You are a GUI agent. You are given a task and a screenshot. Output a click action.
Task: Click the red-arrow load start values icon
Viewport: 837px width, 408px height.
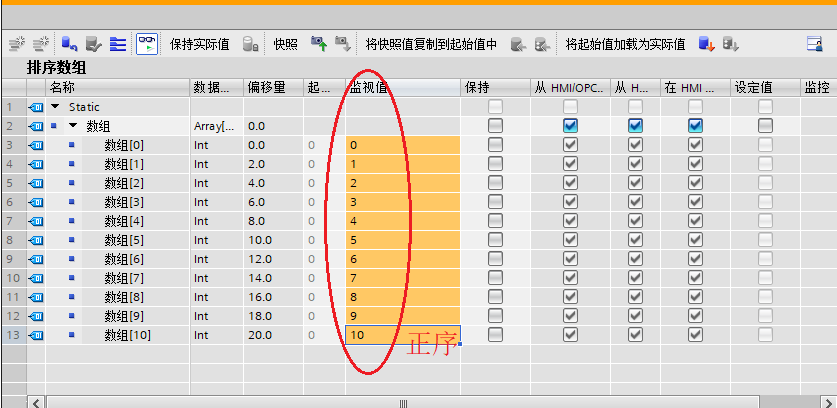click(x=706, y=44)
